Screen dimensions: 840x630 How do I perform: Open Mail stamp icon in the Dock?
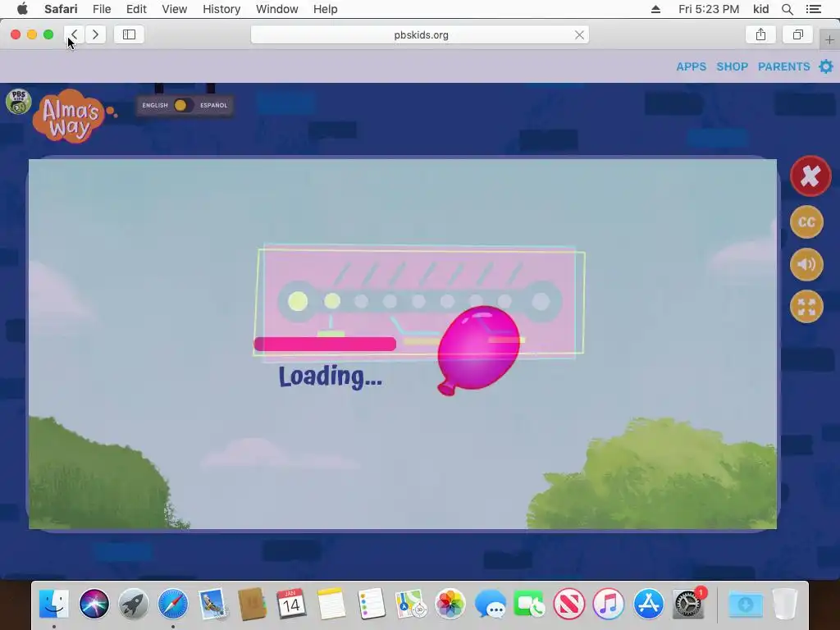pyautogui.click(x=212, y=604)
